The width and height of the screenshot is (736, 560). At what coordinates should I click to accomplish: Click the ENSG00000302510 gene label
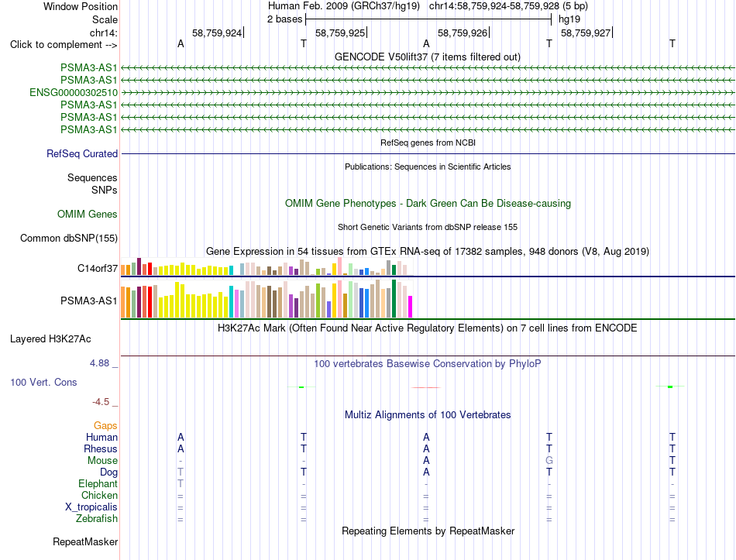click(74, 92)
